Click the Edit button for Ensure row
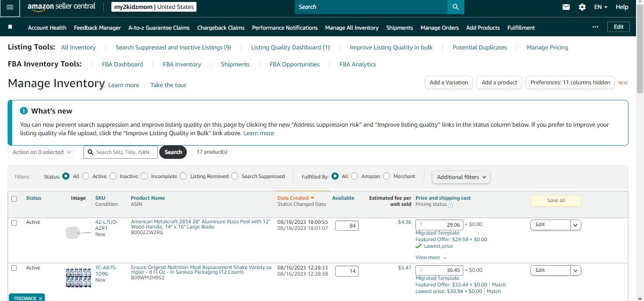Viewport: 644px width, 301px height. (x=551, y=270)
